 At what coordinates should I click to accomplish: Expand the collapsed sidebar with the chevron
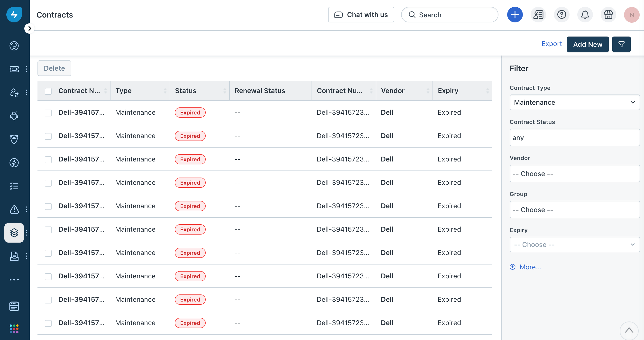(29, 28)
